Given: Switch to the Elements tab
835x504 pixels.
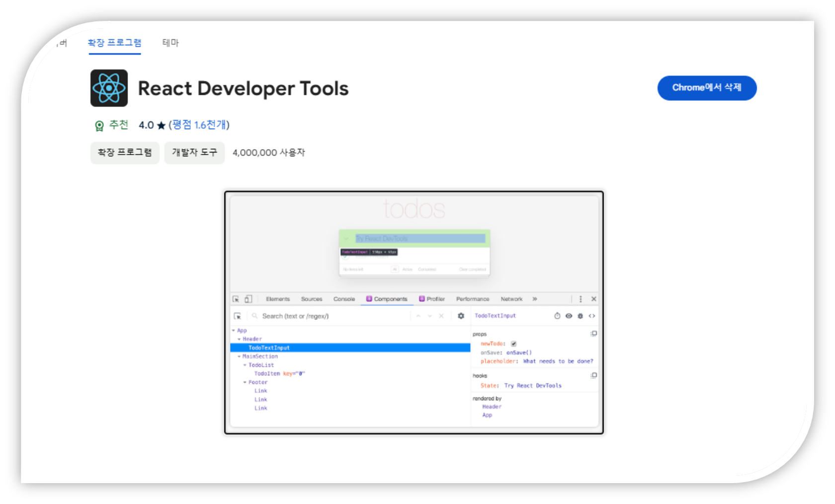Looking at the screenshot, I should 278,299.
